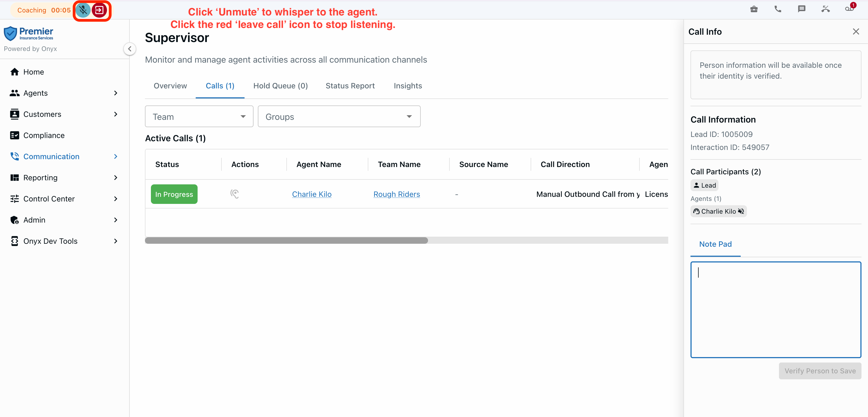This screenshot has width=868, height=417.
Task: Expand Onyx Dev Tools menu
Action: tap(64, 241)
